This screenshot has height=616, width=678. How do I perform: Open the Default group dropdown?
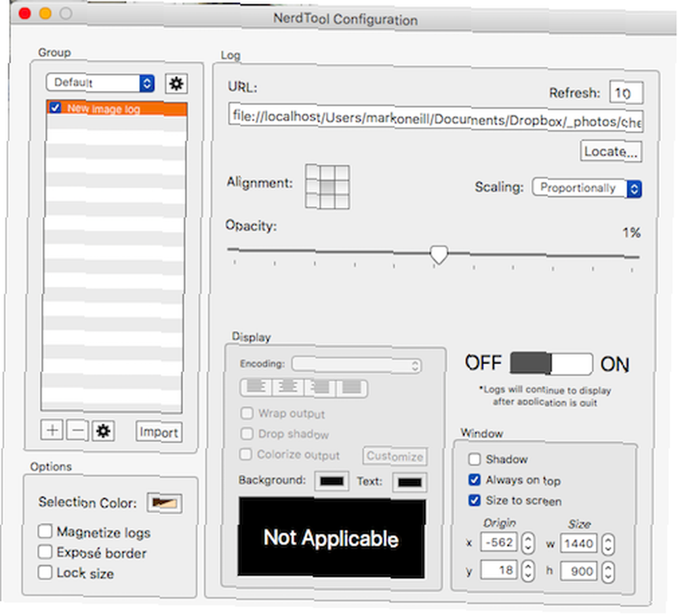pyautogui.click(x=100, y=83)
